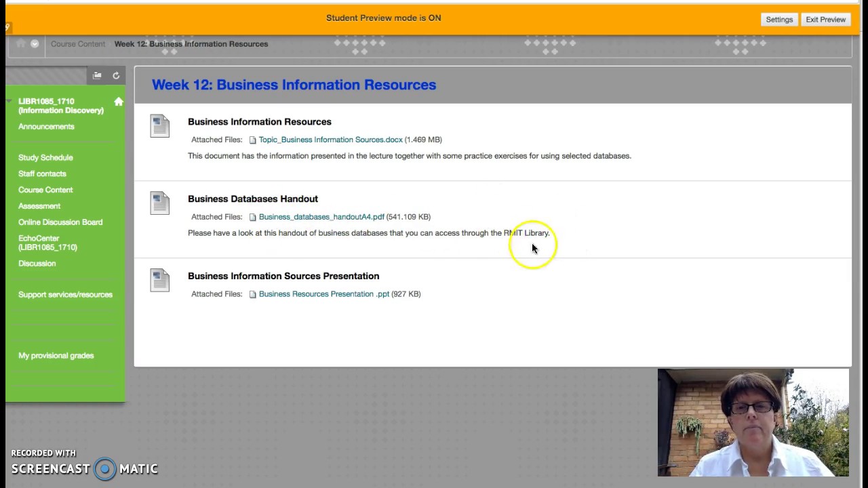The width and height of the screenshot is (868, 488).
Task: Click the '(1.469 MB)' file size text
Action: pyautogui.click(x=423, y=140)
